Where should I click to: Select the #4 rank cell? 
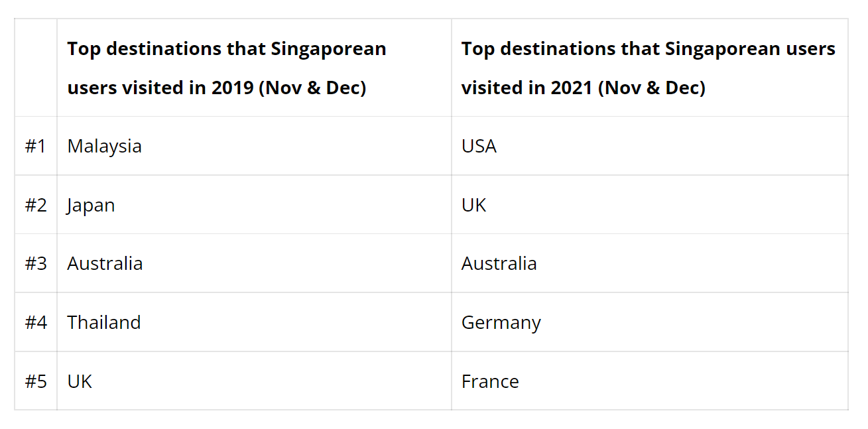pos(36,322)
